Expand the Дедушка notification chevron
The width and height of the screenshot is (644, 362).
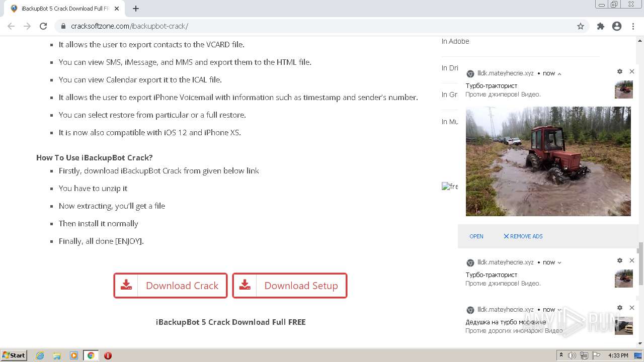coord(559,310)
